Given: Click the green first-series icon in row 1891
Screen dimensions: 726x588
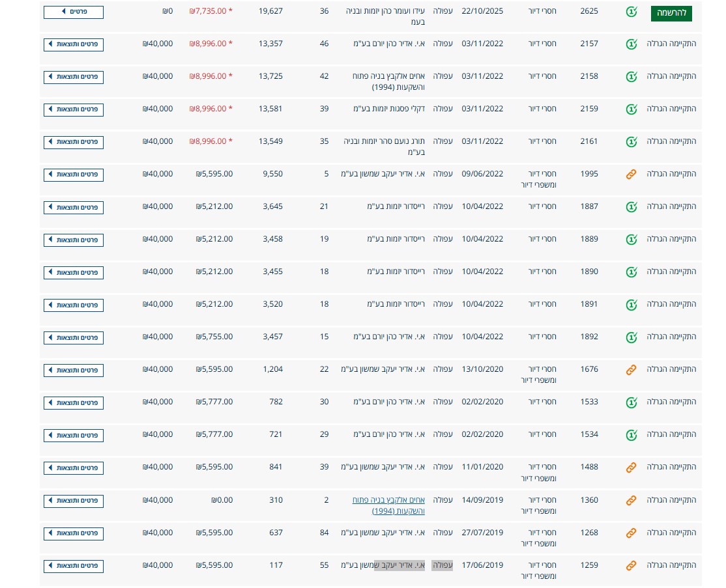Looking at the screenshot, I should pos(632,304).
